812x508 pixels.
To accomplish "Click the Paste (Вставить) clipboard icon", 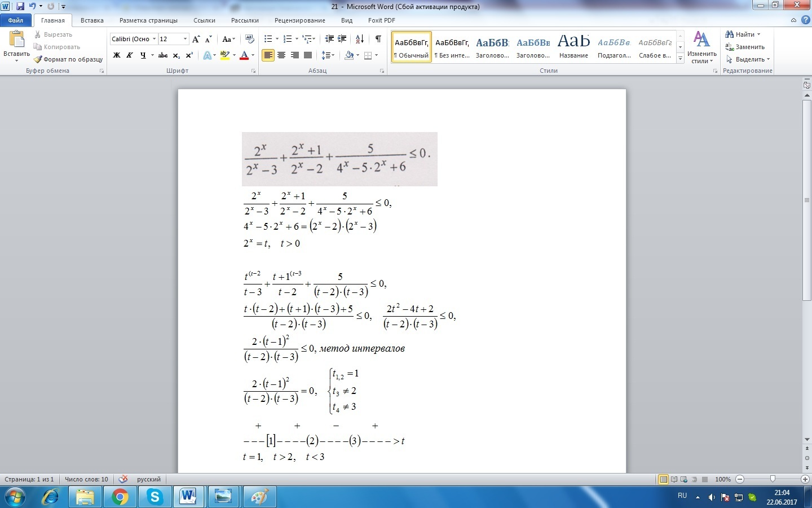I will point(17,40).
